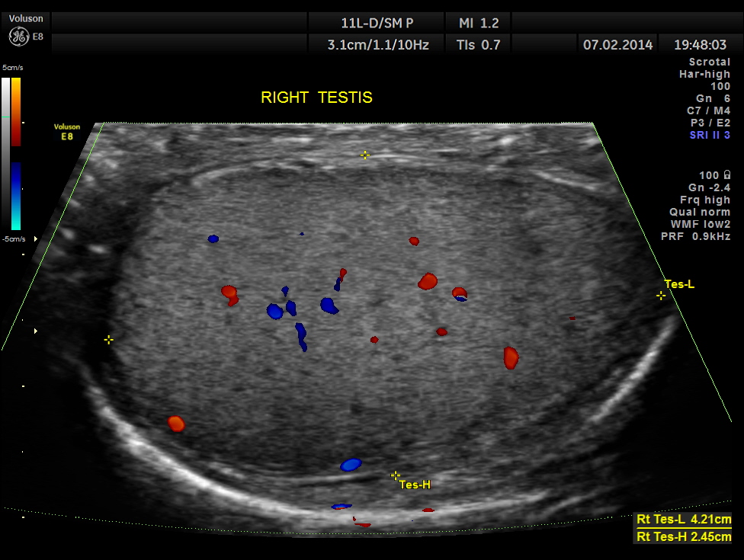Screen dimensions: 744x560
Task: Click the caliper cross next to Tes-L
Action: (661, 296)
